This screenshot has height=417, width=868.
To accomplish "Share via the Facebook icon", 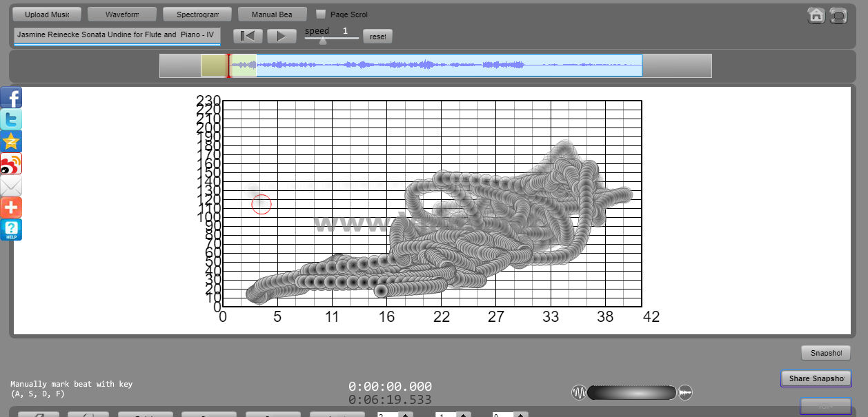I will click(x=11, y=97).
